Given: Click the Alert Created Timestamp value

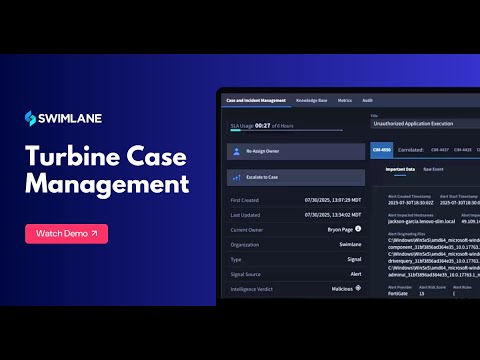Looking at the screenshot, I should (x=411, y=203).
